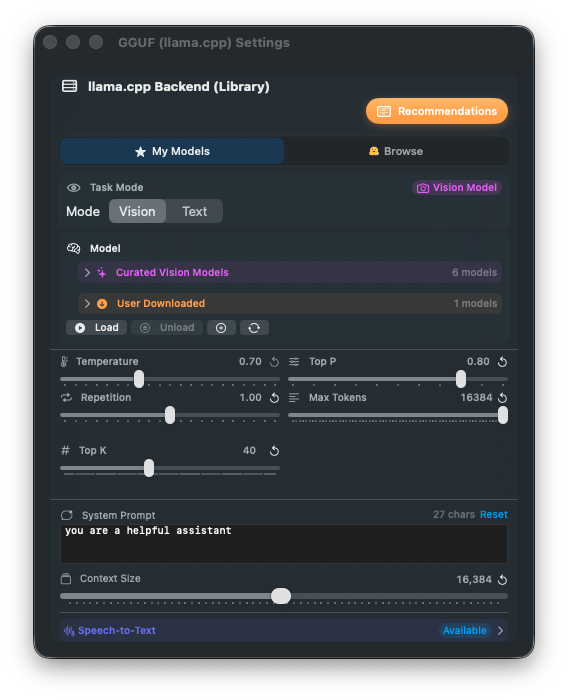The width and height of the screenshot is (568, 700).
Task: Click the Top P sliders icon
Action: (x=294, y=362)
